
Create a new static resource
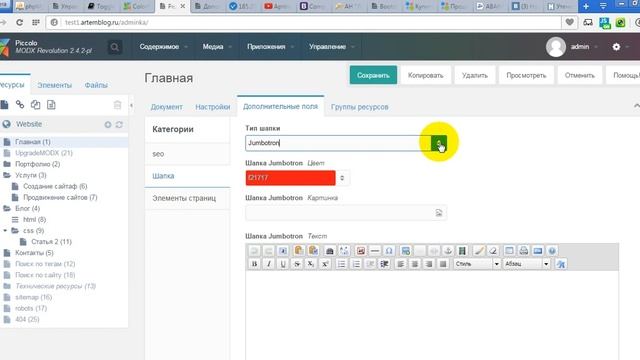point(51,105)
